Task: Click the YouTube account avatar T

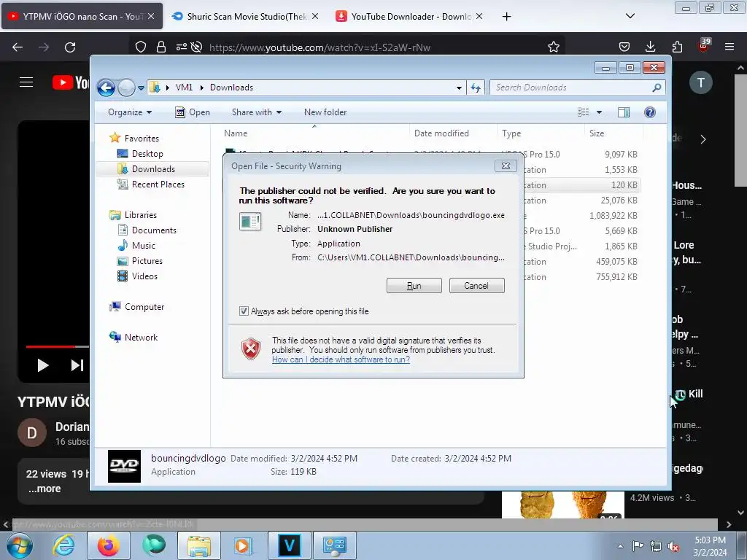Action: click(701, 82)
